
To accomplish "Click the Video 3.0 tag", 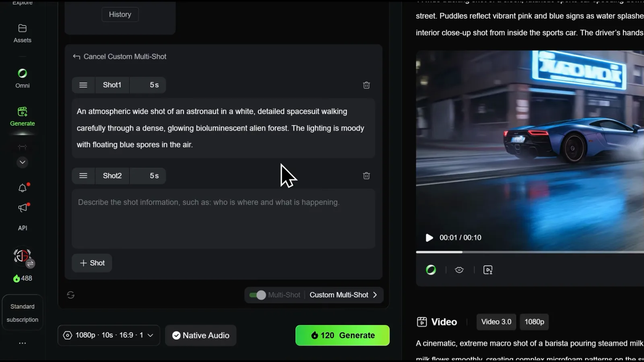I will click(496, 322).
